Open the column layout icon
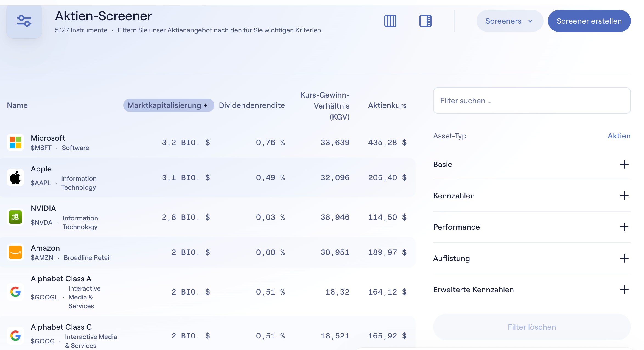644x350 pixels. 390,21
